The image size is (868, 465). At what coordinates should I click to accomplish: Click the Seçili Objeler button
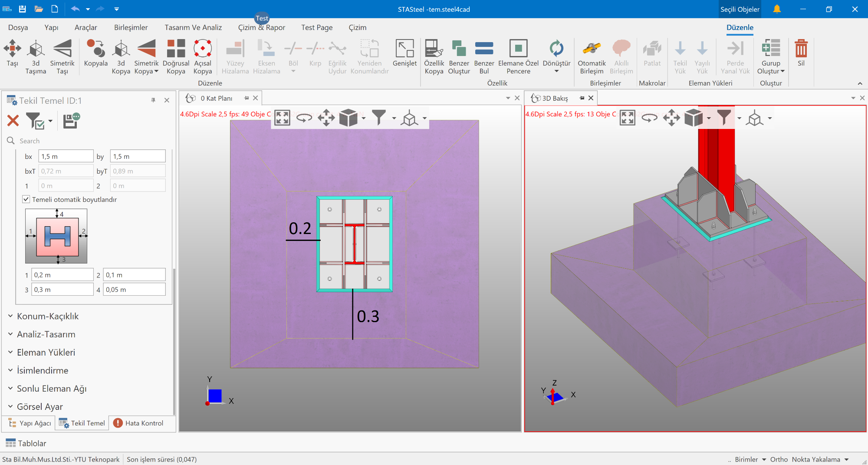pyautogui.click(x=740, y=9)
